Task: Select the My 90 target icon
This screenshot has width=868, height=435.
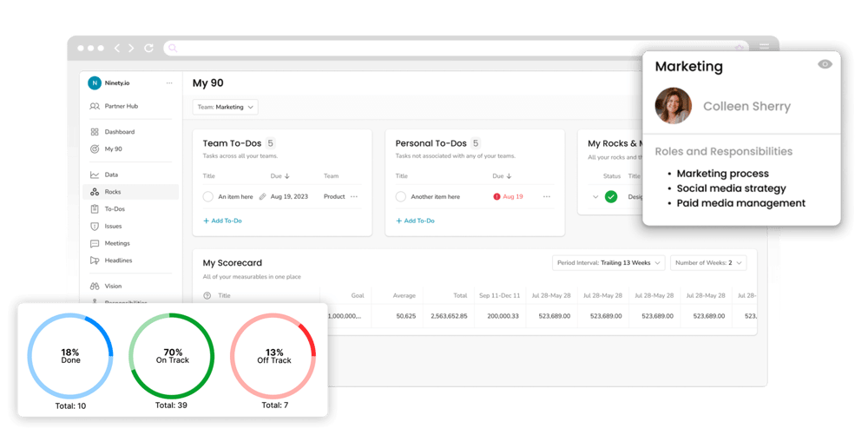Action: point(94,148)
